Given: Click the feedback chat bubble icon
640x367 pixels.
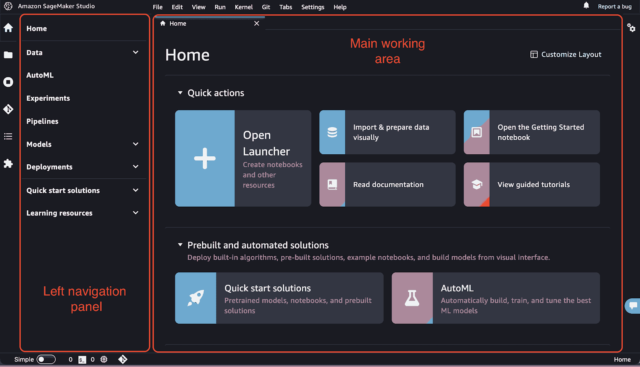Looking at the screenshot, I should click(633, 305).
